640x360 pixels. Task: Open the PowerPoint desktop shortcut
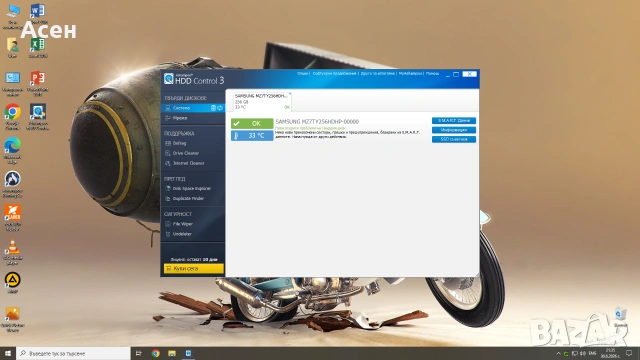click(38, 83)
